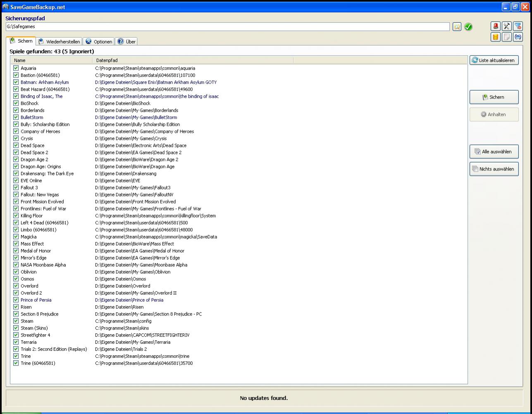Toggle the Terraria checkbox
The image size is (532, 414).
coord(16,342)
